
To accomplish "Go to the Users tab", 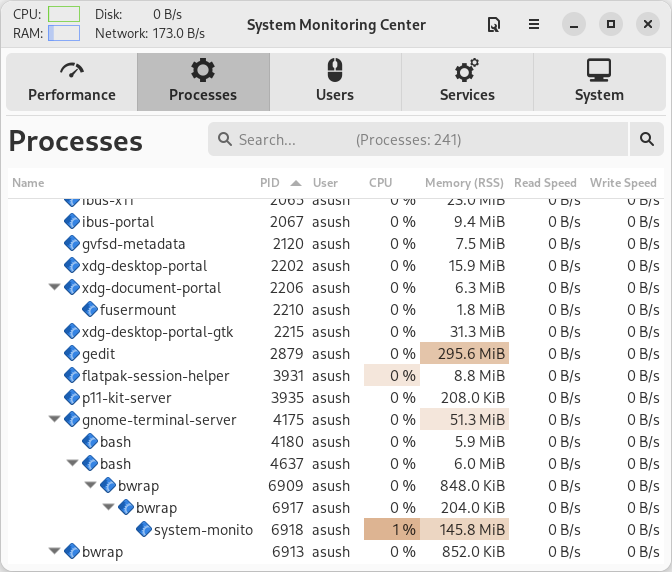I will coord(335,82).
